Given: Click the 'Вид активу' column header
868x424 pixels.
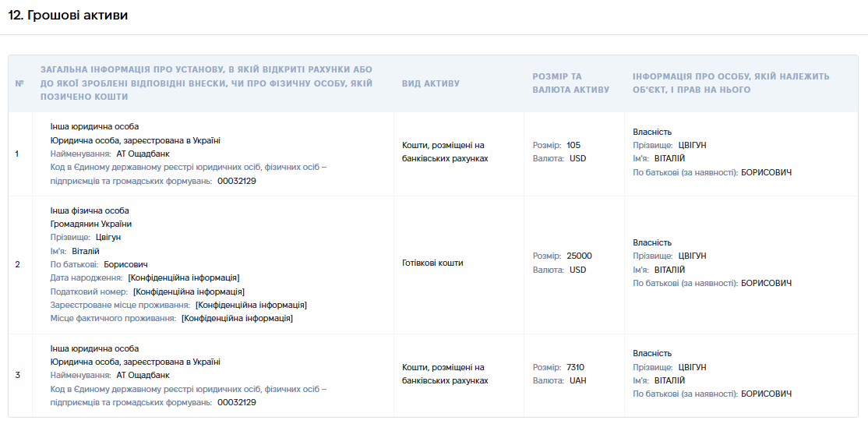Looking at the screenshot, I should point(431,83).
